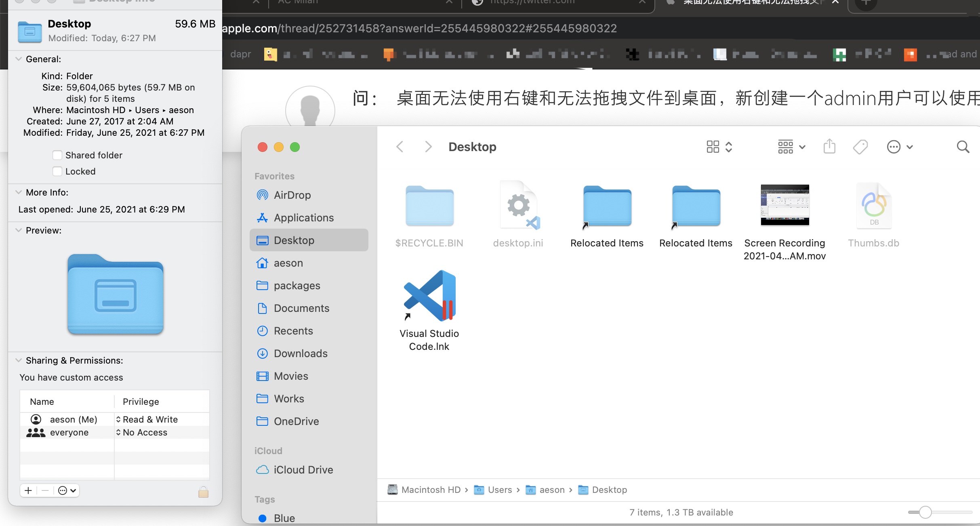This screenshot has width=980, height=526.
Task: Click Macintosh HD in the path bar
Action: coord(431,490)
